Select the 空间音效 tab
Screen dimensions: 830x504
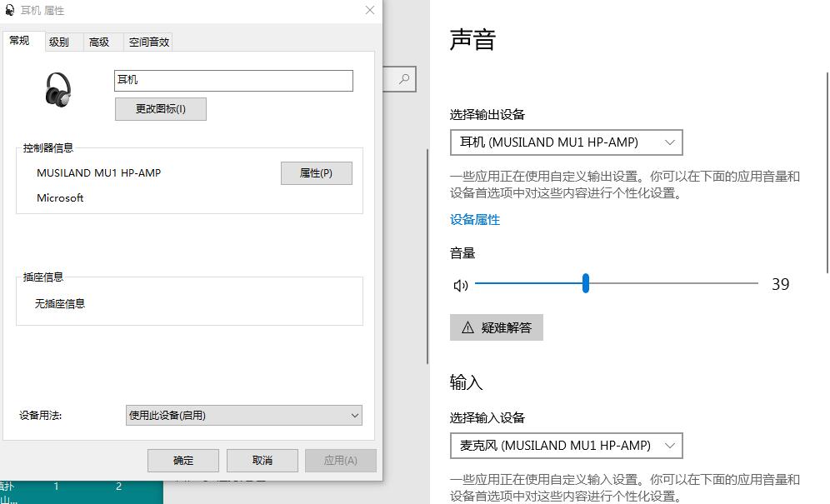149,42
